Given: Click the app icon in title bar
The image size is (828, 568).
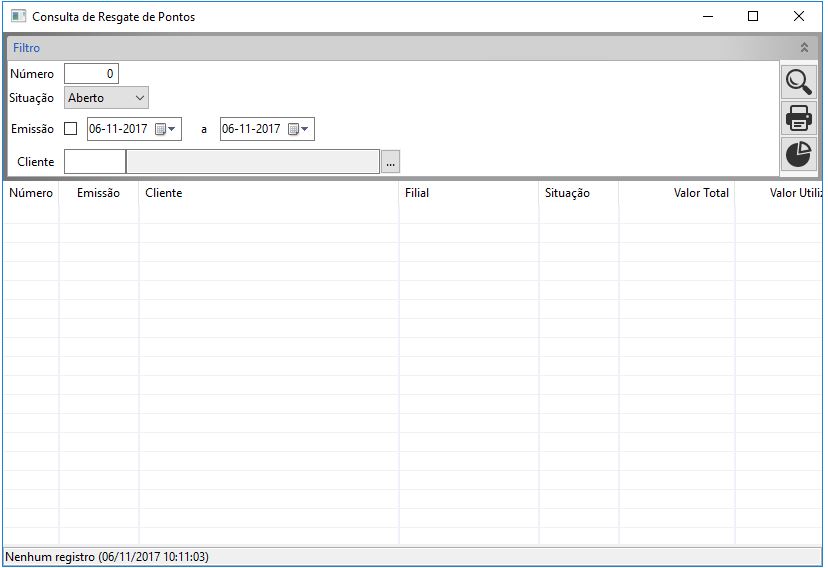Looking at the screenshot, I should [18, 16].
